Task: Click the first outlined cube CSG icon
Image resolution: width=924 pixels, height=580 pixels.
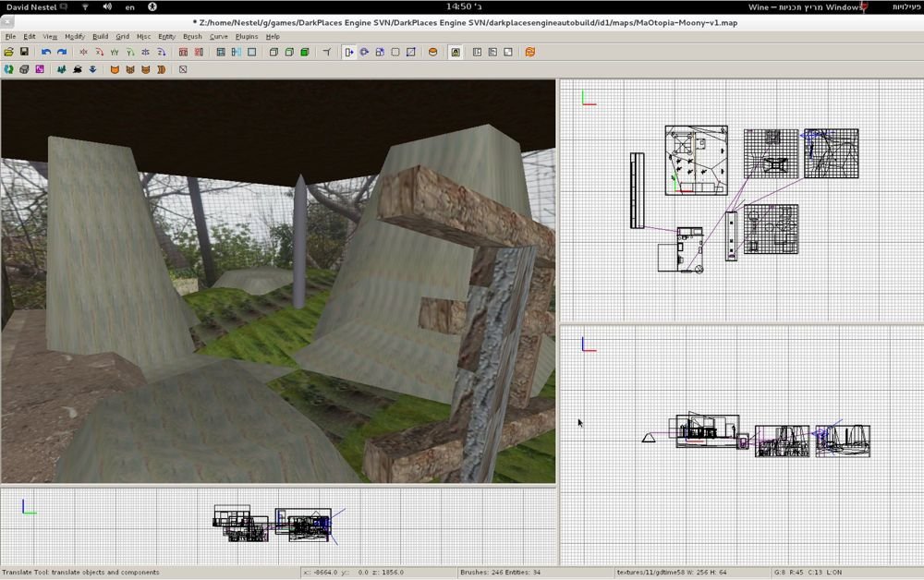Action: pyautogui.click(x=274, y=52)
